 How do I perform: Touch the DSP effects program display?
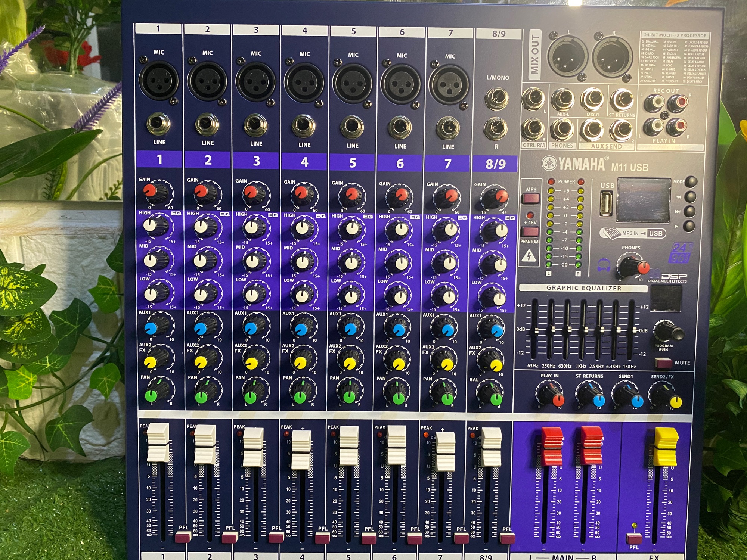(666, 299)
